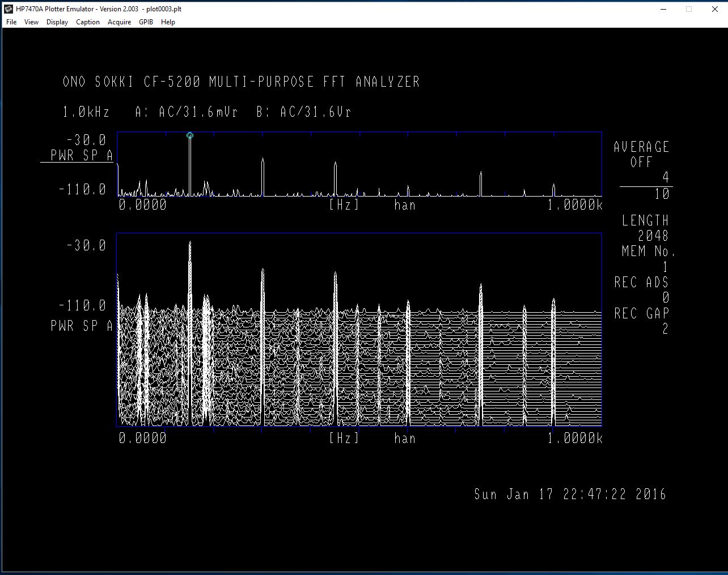Click the timestamp 'Sun Jan 17 22:47:22 2016'

point(570,494)
